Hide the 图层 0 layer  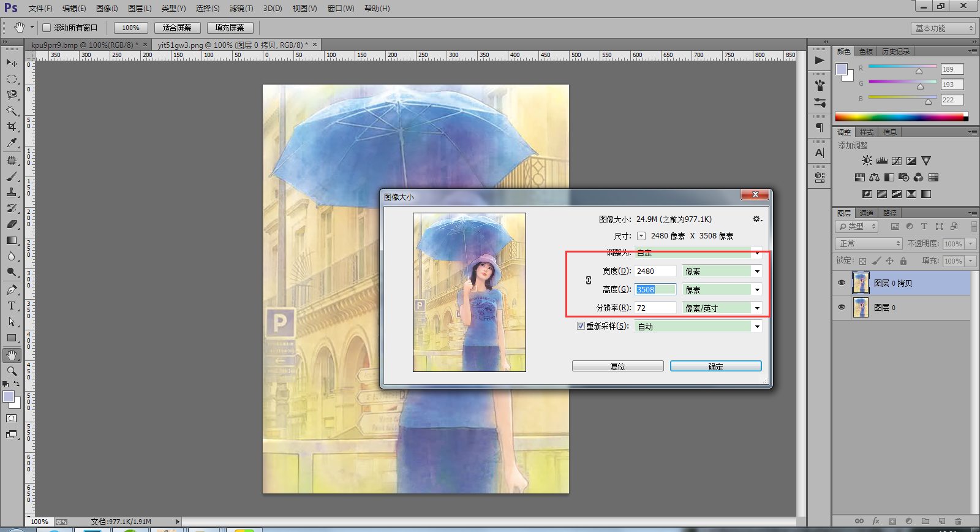pos(842,307)
